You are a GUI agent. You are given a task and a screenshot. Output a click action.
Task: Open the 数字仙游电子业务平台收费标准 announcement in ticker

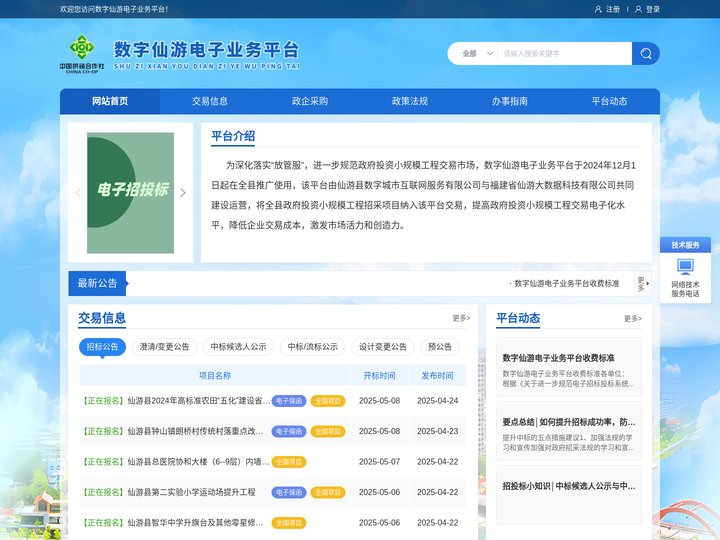click(x=566, y=283)
